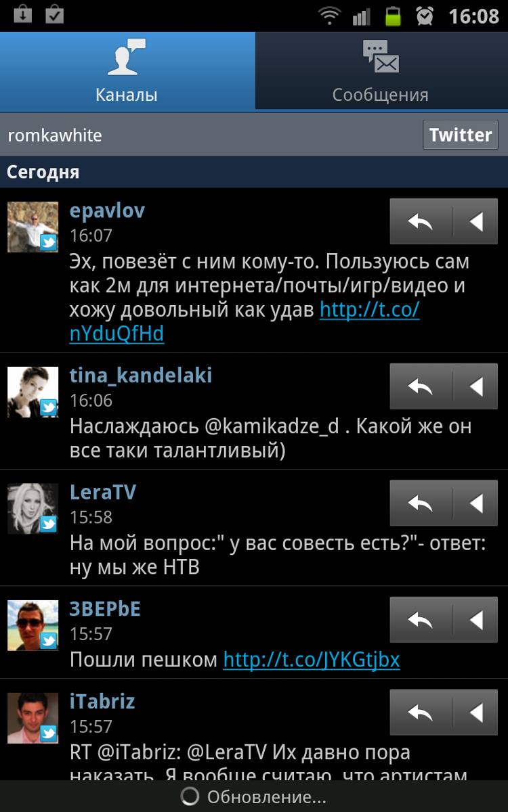Reply to tina_kandelaki's post

pos(421,386)
